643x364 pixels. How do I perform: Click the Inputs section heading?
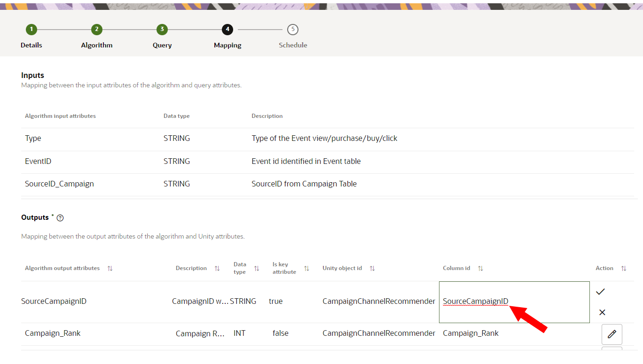point(32,75)
